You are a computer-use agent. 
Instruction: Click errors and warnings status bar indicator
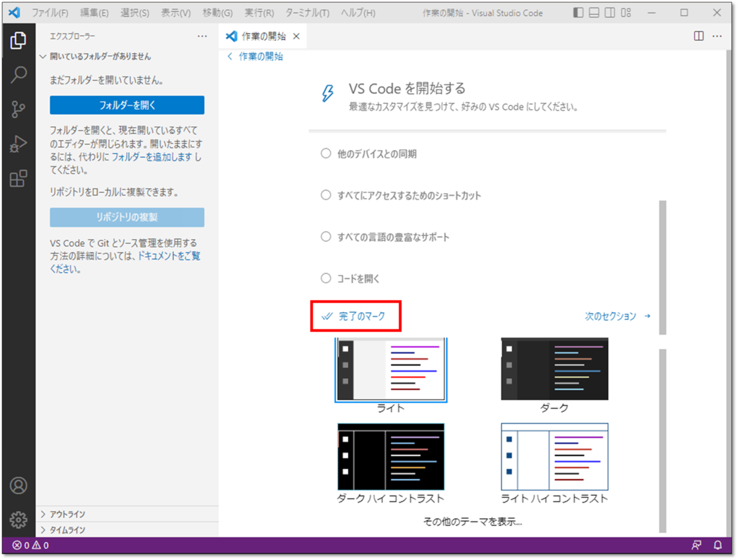pos(31,545)
